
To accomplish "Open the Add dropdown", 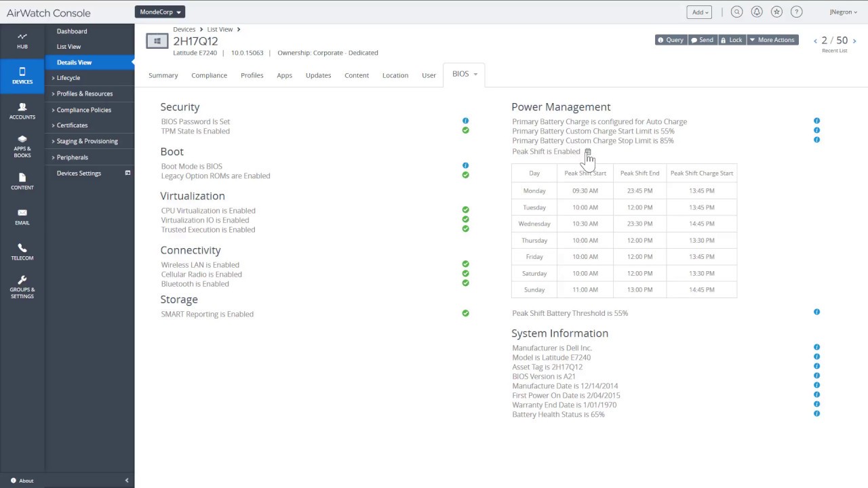I will [x=701, y=12].
